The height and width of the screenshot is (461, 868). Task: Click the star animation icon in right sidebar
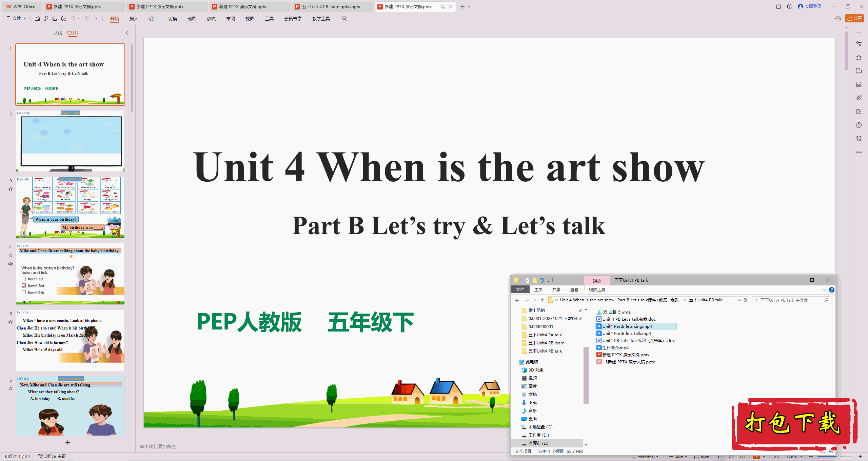point(859,57)
